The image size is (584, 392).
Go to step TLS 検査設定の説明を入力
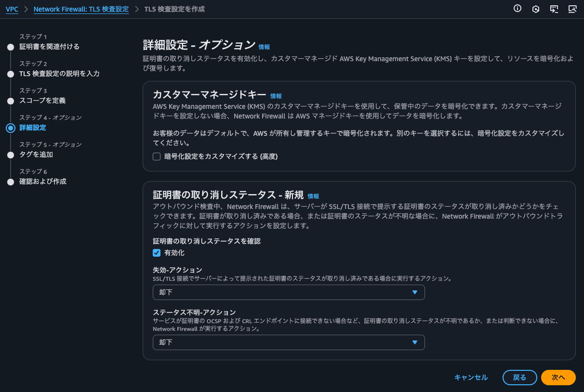pos(59,74)
